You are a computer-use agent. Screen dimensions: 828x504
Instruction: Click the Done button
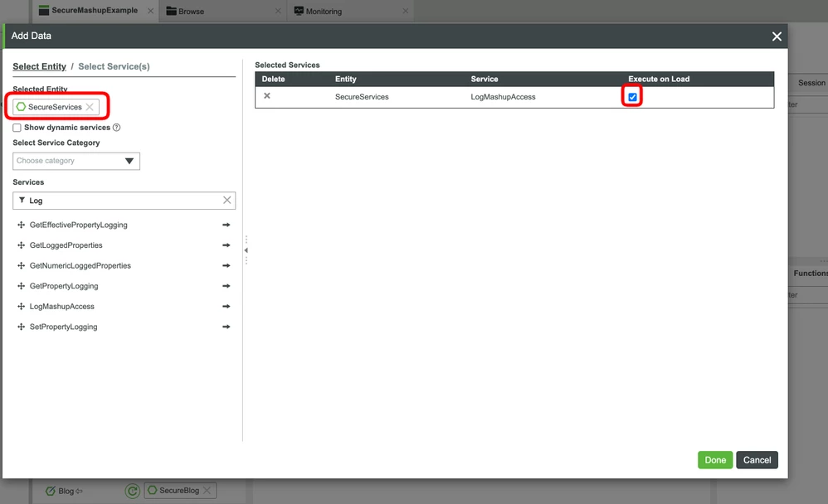pos(714,459)
